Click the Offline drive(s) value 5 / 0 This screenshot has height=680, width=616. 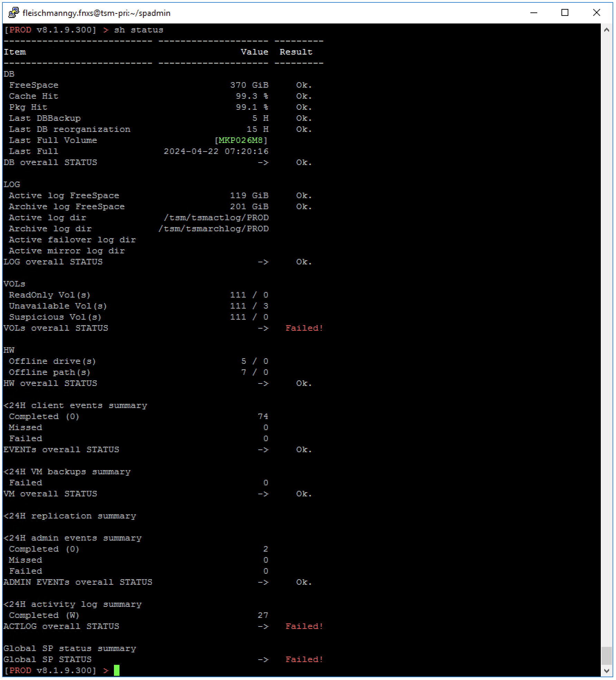tap(254, 361)
